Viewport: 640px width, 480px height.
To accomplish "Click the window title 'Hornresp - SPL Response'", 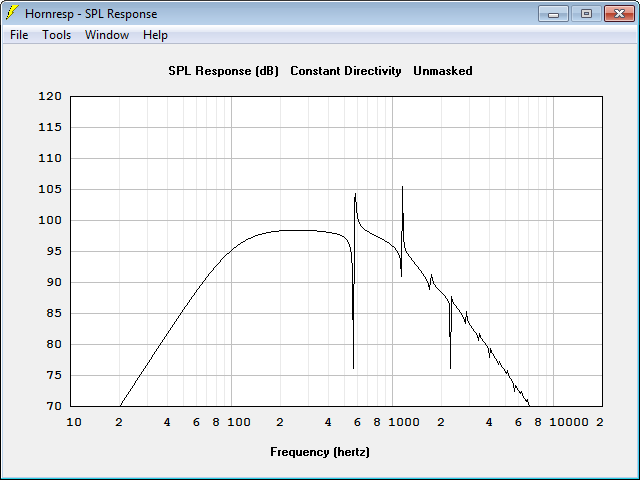I will click(91, 14).
